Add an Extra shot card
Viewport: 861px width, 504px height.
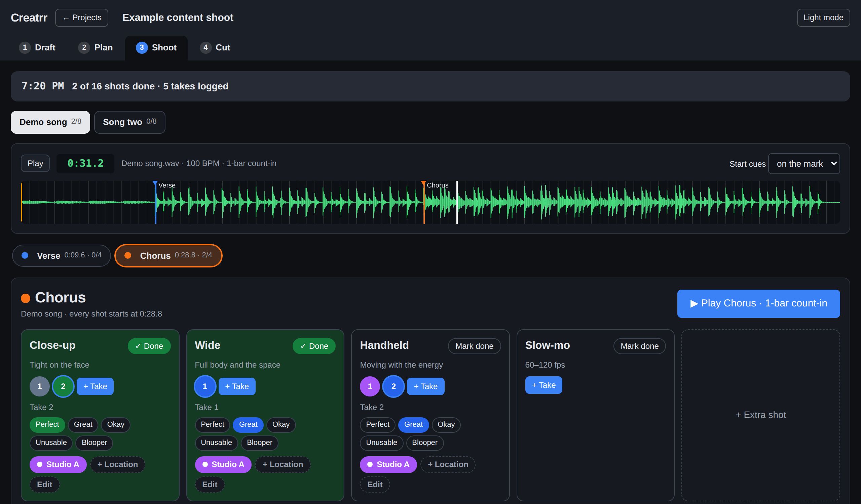[x=760, y=415]
